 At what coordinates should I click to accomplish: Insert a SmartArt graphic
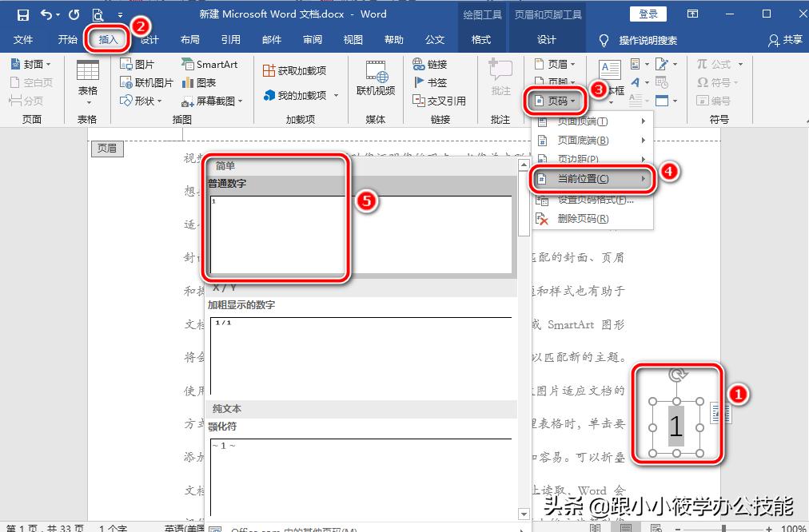click(211, 63)
